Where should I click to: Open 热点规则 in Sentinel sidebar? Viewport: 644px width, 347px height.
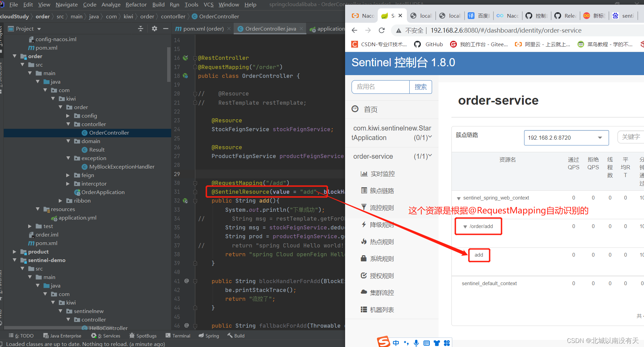click(x=377, y=242)
